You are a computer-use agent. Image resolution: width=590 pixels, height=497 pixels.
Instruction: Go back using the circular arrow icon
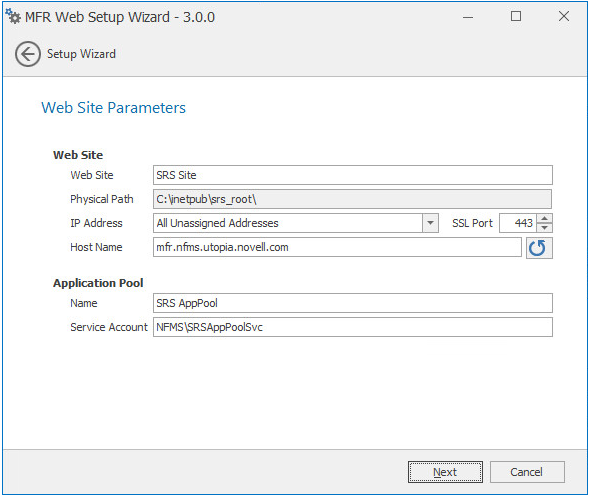(x=27, y=54)
